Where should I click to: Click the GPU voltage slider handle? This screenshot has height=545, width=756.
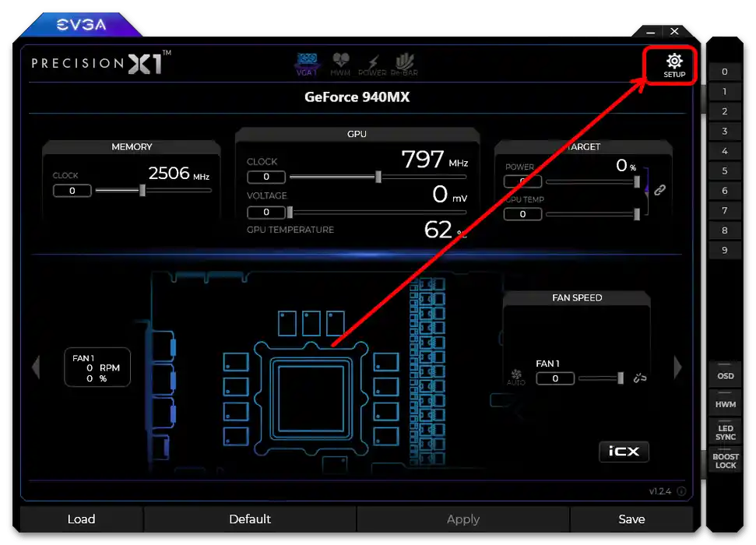click(290, 212)
